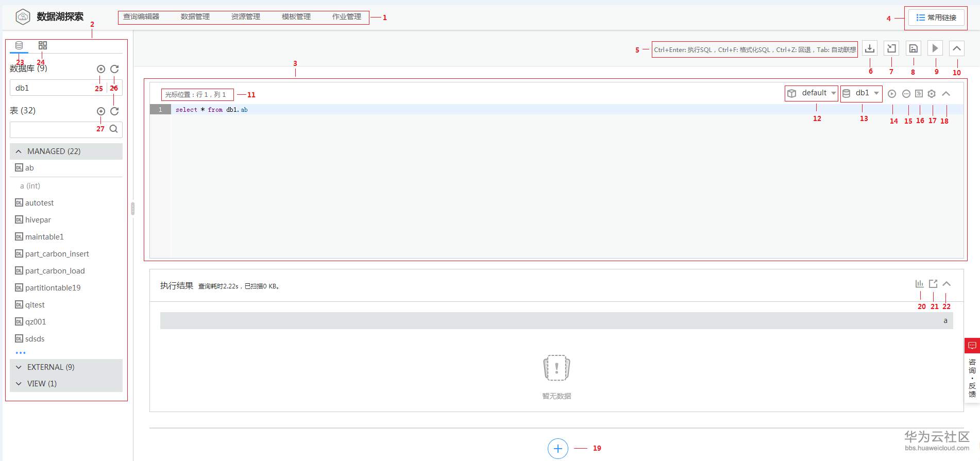Run all queries with top play button
The height and width of the screenshot is (461, 980).
[935, 48]
